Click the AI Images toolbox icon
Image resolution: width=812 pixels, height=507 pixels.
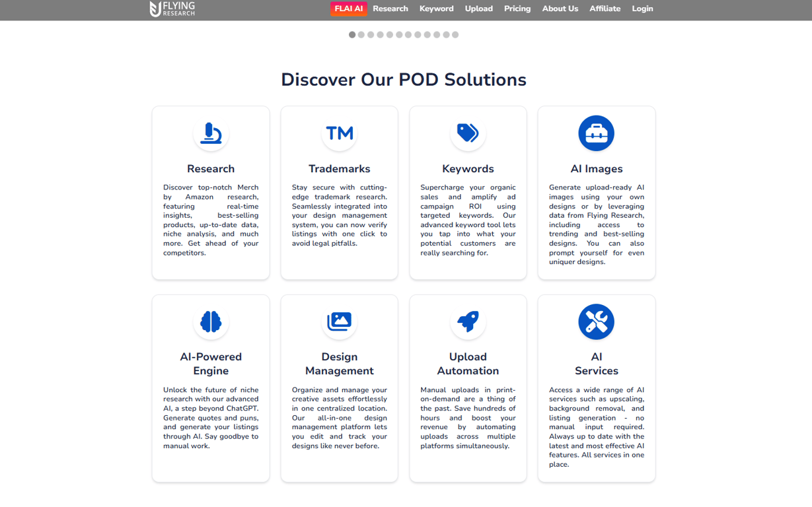(597, 133)
